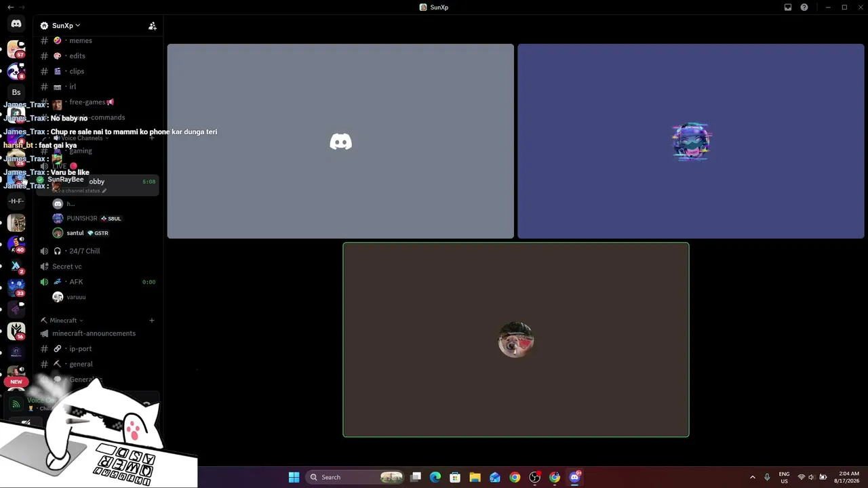Focus the purple glitch-avatar video tile
The width and height of the screenshot is (868, 488).
coord(691,141)
